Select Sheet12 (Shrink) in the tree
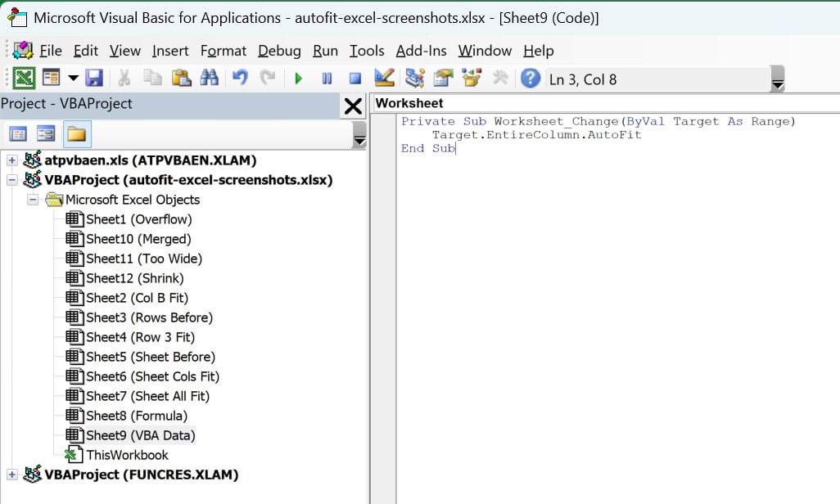The width and height of the screenshot is (840, 504). pos(135,278)
